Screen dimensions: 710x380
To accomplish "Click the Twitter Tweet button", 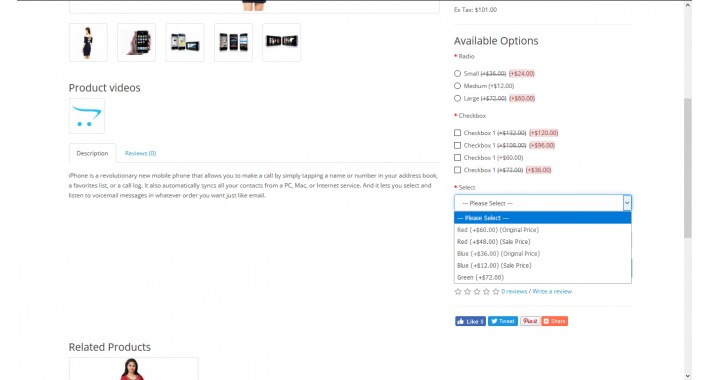I will click(503, 321).
